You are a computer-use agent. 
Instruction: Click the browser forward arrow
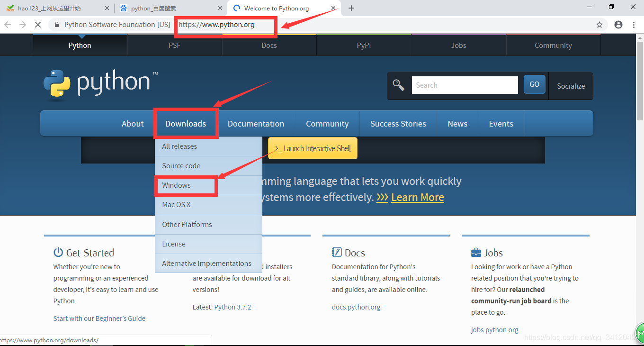[23, 25]
